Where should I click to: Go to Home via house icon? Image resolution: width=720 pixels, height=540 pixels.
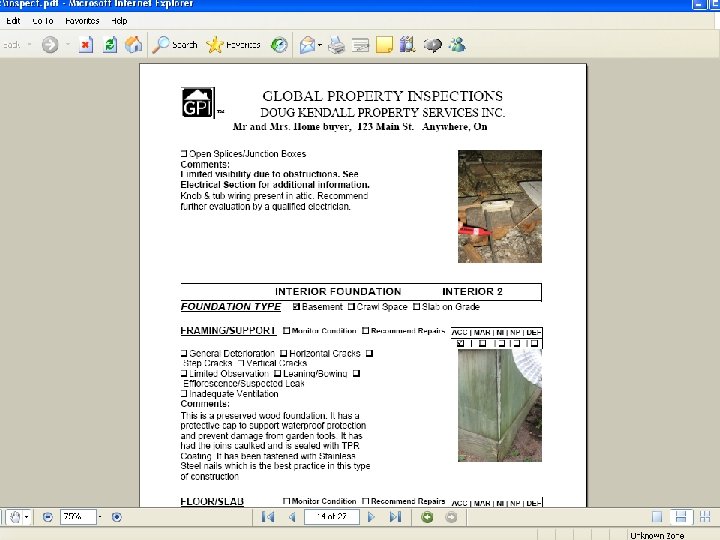[x=134, y=45]
